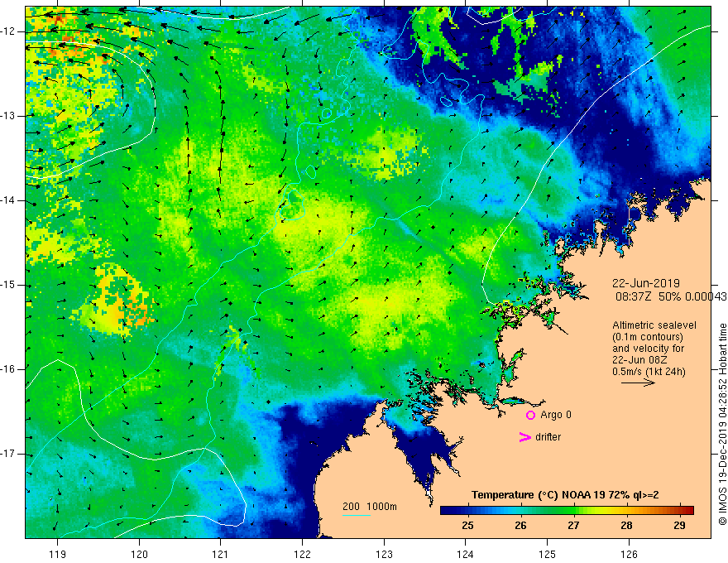The width and height of the screenshot is (728, 563).
Task: Click the 27 tick label on color bar
Action: point(573,526)
